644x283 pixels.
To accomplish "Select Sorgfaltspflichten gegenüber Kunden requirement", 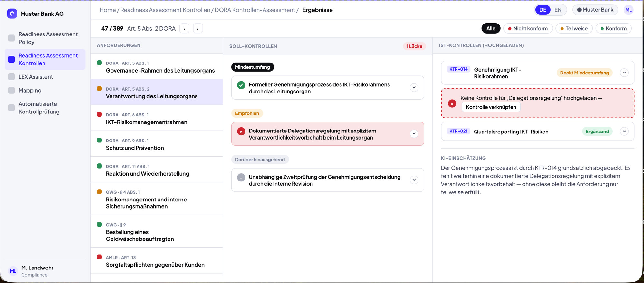I will click(157, 260).
